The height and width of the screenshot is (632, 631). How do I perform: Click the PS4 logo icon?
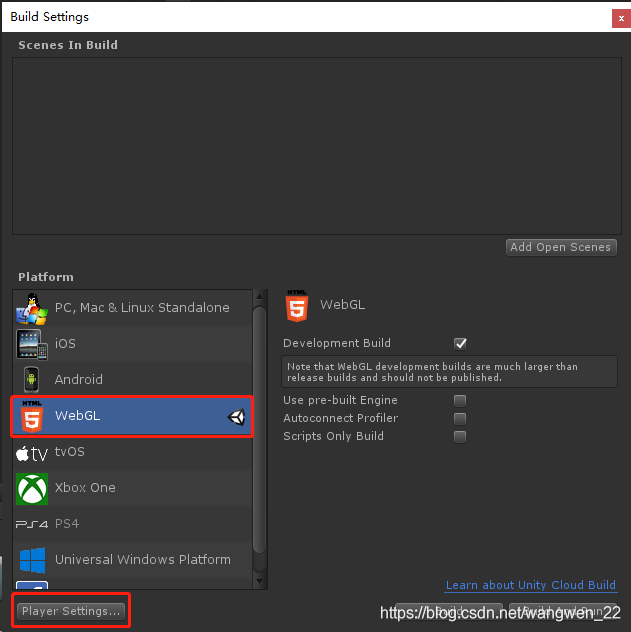coord(32,524)
